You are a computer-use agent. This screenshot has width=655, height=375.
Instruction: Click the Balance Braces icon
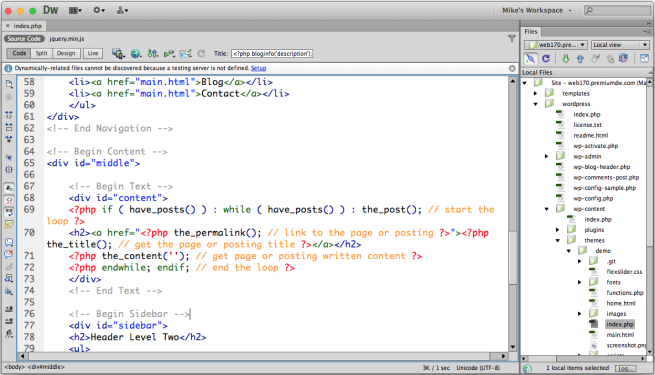9,170
